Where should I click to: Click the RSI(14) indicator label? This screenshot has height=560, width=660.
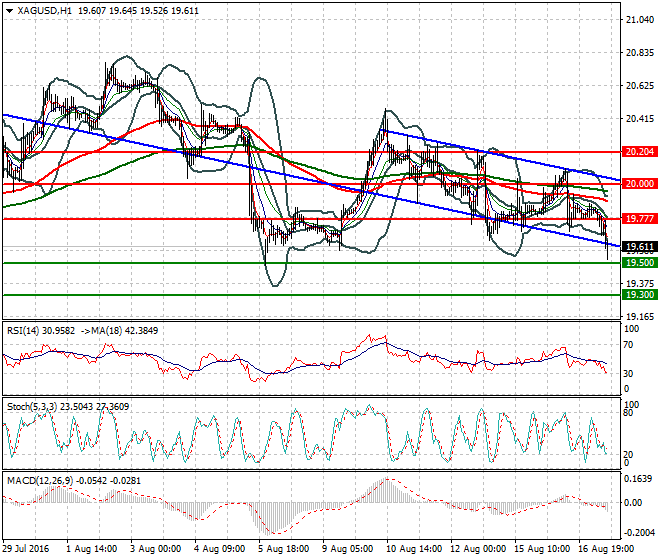23,331
